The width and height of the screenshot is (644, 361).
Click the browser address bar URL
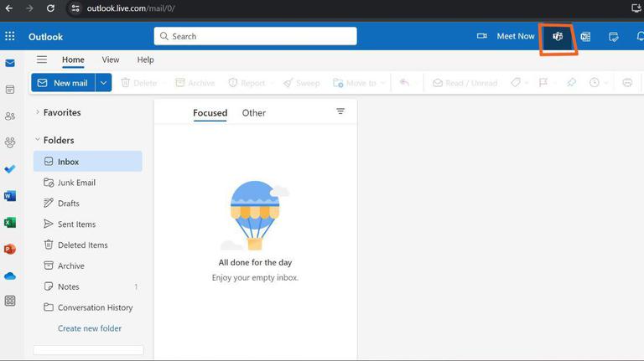[x=131, y=8]
